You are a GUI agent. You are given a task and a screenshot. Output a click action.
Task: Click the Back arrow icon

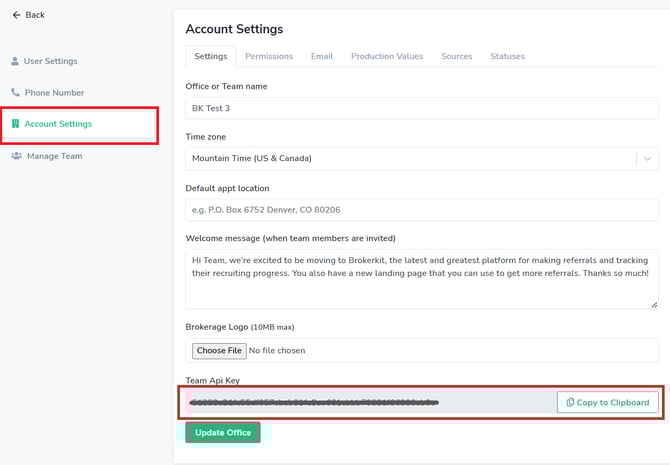[x=16, y=15]
